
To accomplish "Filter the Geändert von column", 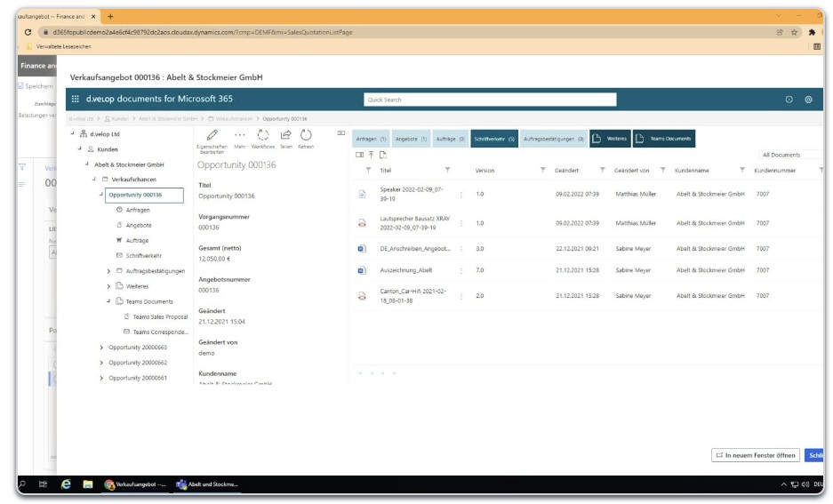I will 662,170.
